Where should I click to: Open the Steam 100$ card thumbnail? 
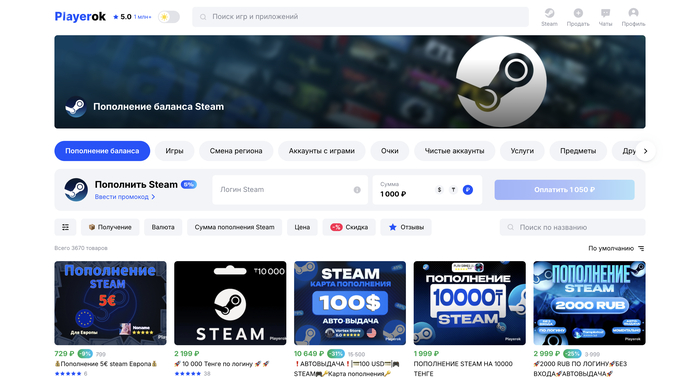tap(350, 303)
